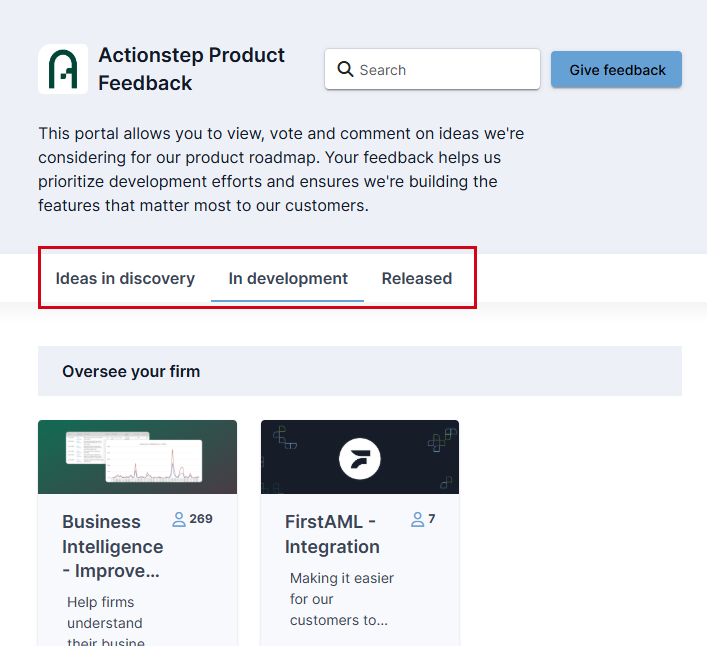Click the voter icon beside 7

(x=418, y=519)
